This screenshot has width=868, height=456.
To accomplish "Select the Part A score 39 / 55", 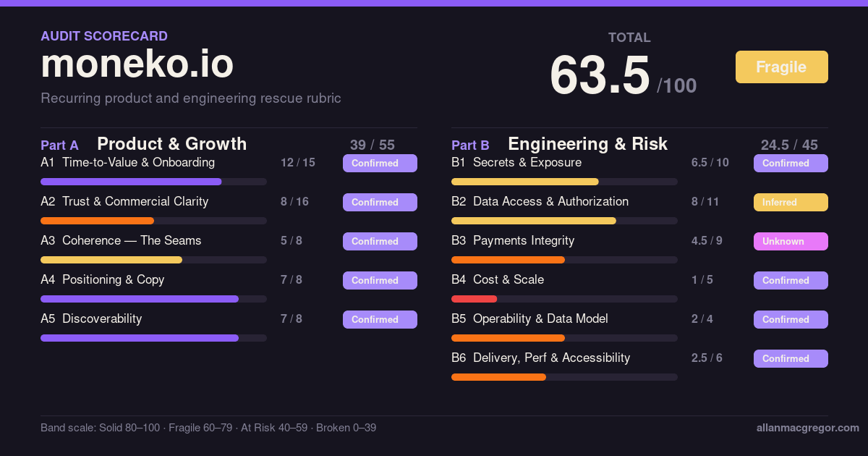I will click(373, 145).
